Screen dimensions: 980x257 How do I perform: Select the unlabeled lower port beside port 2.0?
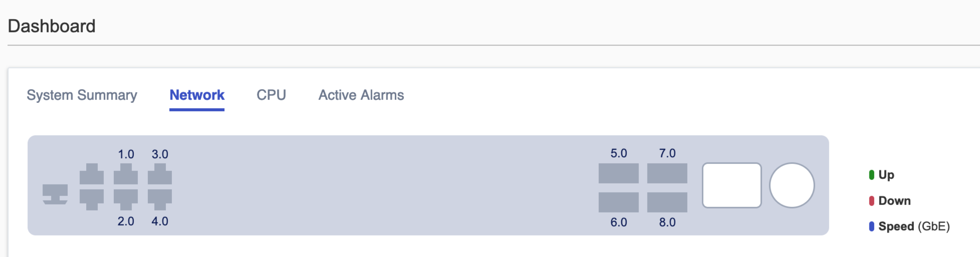92,199
